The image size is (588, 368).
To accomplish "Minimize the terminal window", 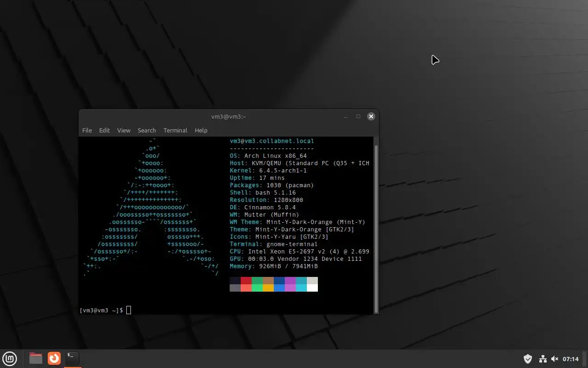I will pyautogui.click(x=346, y=117).
